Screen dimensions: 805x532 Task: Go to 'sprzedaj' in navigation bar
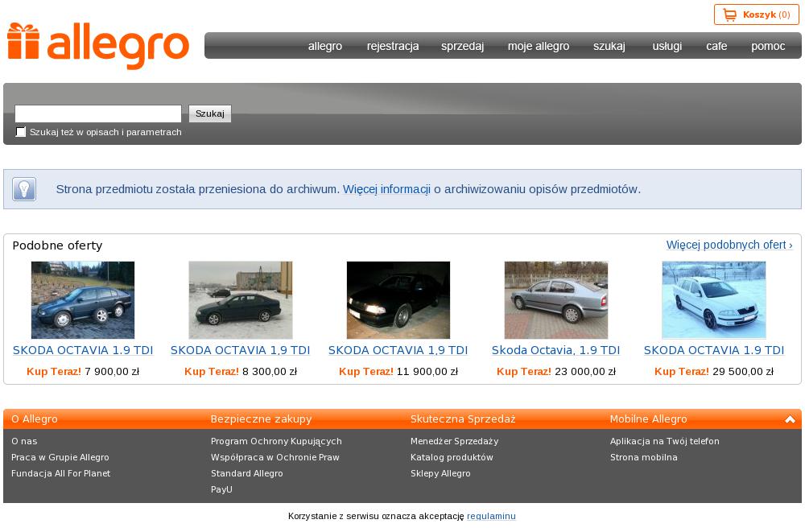coord(463,46)
